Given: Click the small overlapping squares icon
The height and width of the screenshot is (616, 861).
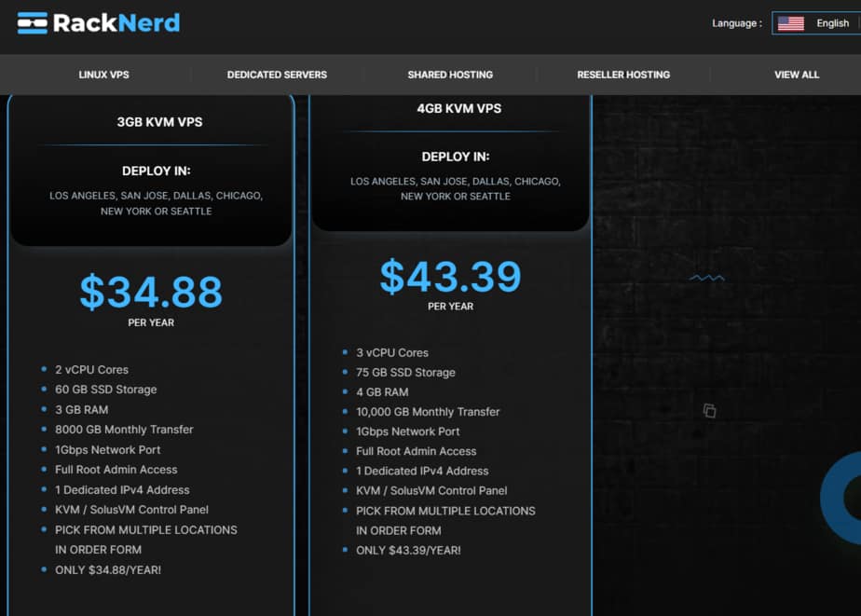Looking at the screenshot, I should tap(709, 411).
